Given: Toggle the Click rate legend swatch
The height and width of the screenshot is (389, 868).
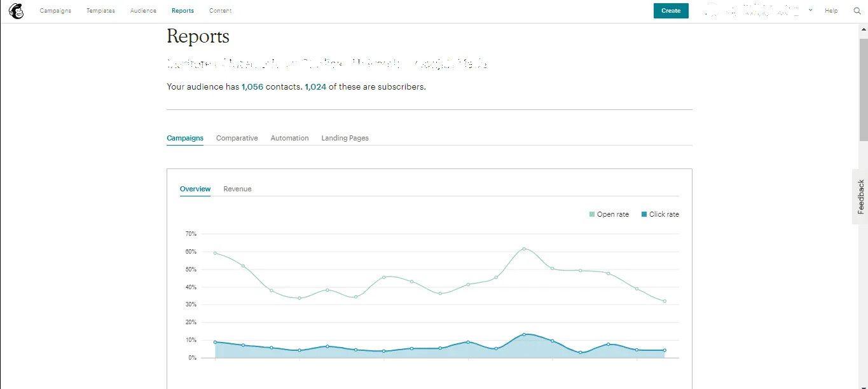Looking at the screenshot, I should pos(644,215).
